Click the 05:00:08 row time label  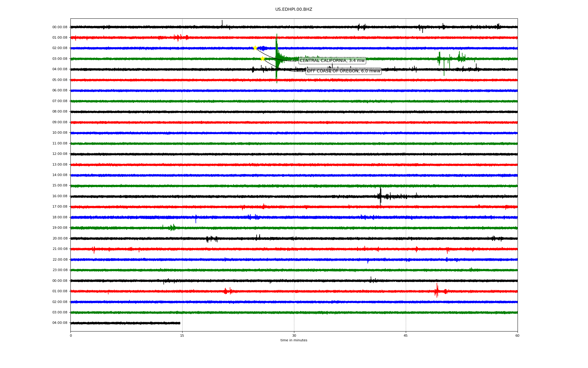(x=60, y=80)
